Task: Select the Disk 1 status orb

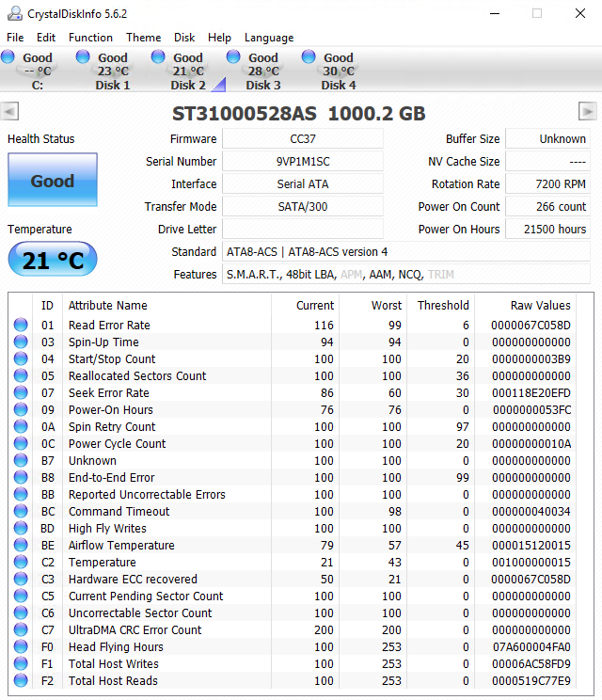Action: [84, 57]
